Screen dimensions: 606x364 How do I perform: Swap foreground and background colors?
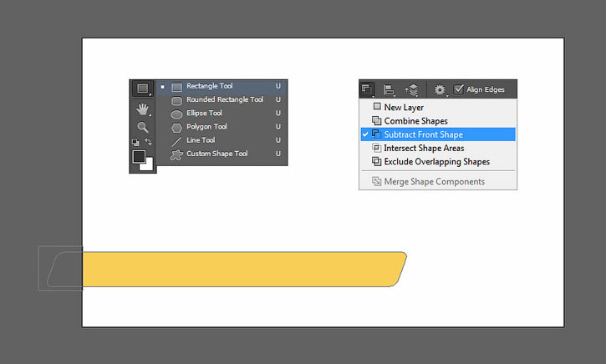[x=149, y=142]
